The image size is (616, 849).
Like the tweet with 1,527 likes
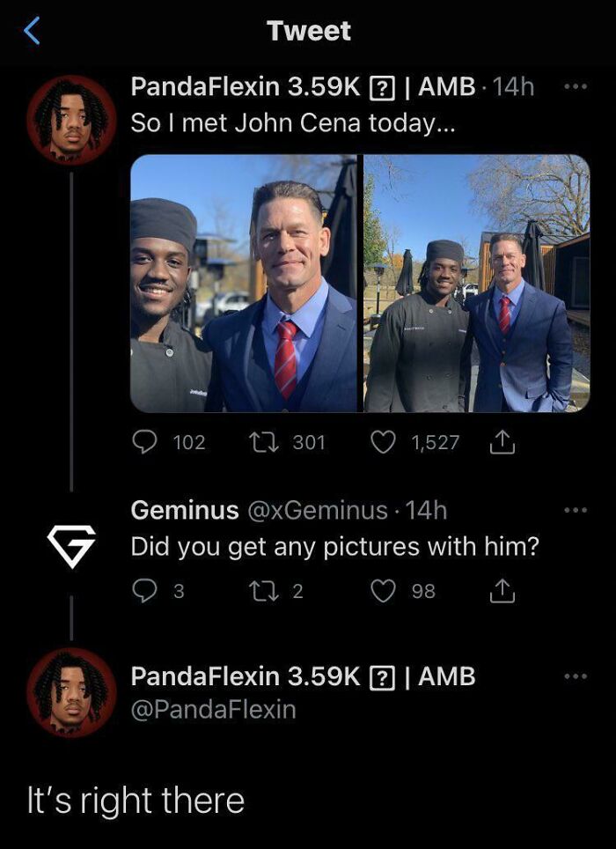[383, 441]
